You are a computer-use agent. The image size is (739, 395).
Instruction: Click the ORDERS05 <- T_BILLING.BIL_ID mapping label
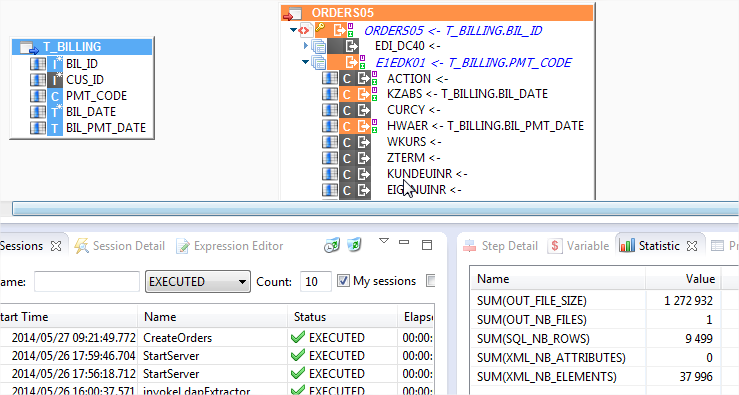click(453, 31)
